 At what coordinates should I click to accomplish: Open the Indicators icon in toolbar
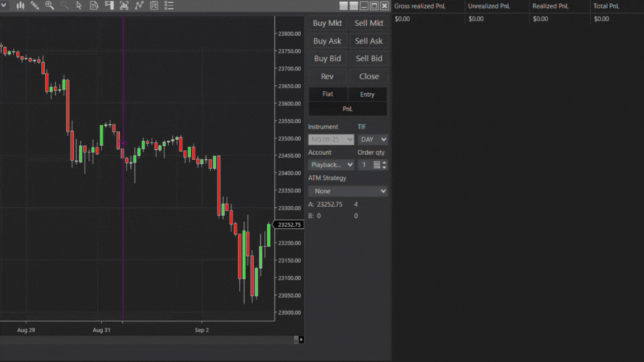[124, 6]
